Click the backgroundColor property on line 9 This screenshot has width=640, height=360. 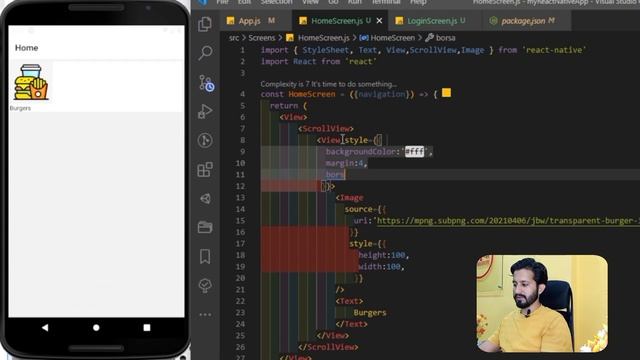coord(360,152)
